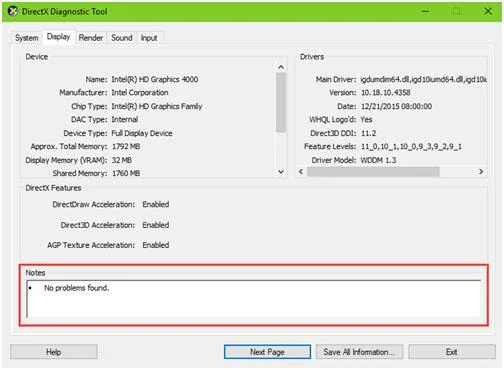Select DAC Type value 'Internal'
504x370 pixels.
tap(124, 120)
